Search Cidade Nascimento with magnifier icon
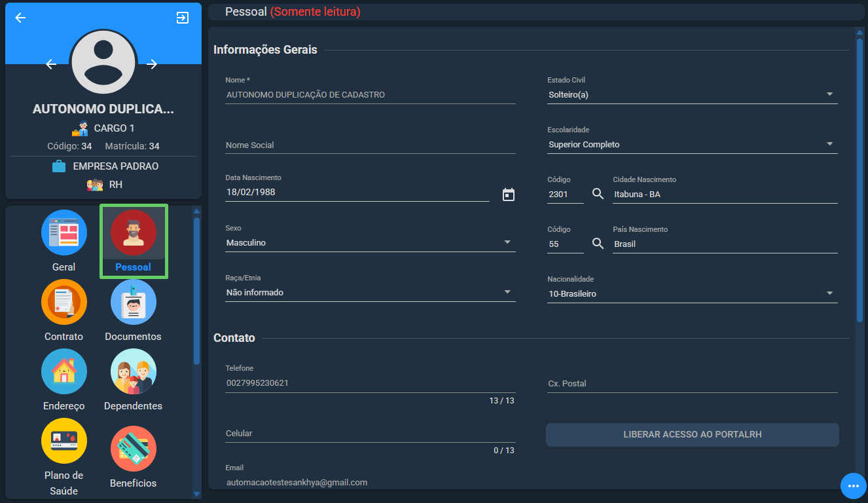The height and width of the screenshot is (503, 868). tap(598, 194)
